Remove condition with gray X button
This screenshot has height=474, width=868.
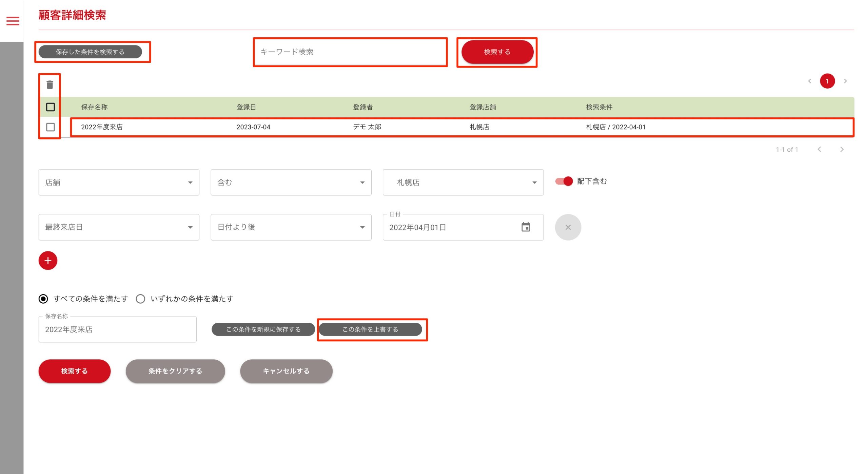568,227
